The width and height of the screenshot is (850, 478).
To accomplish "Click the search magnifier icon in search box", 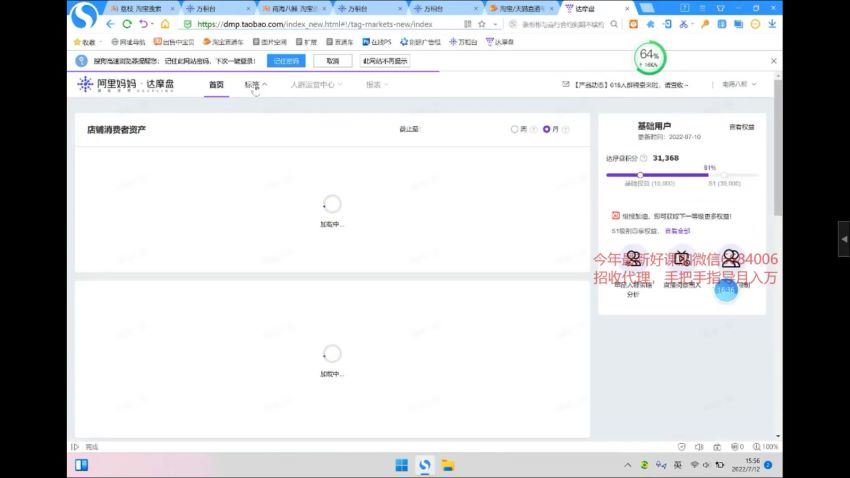I will point(614,24).
